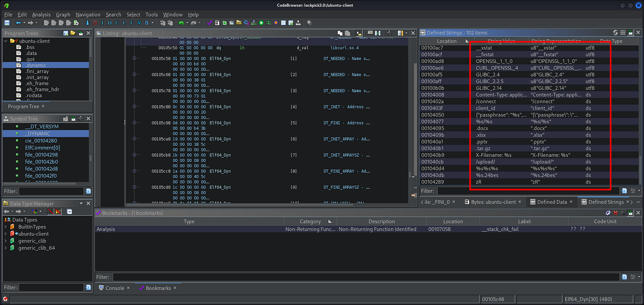
Task: Click the Save icon in the main toolbar
Action: tap(7, 23)
